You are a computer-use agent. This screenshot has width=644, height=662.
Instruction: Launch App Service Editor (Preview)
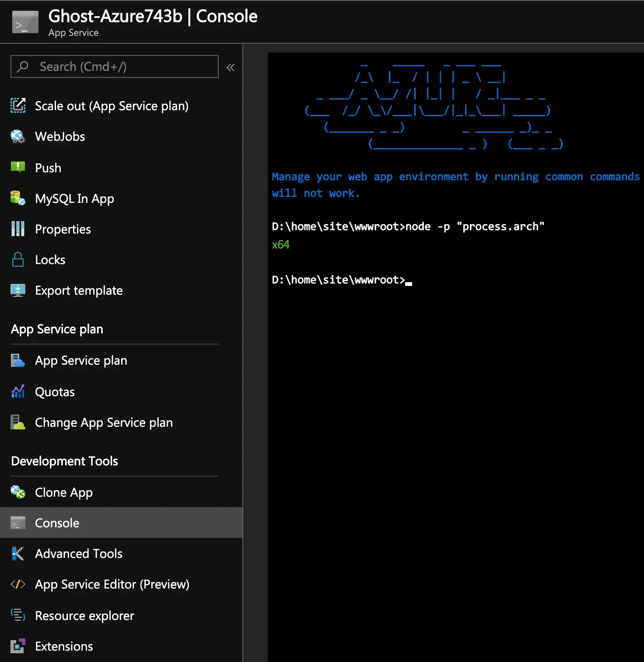click(121, 584)
